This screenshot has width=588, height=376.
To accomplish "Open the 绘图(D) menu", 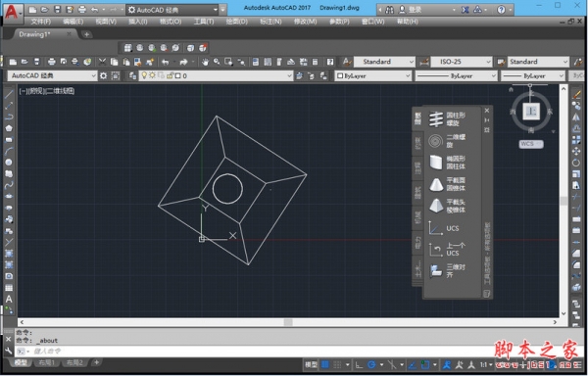I will [x=236, y=22].
